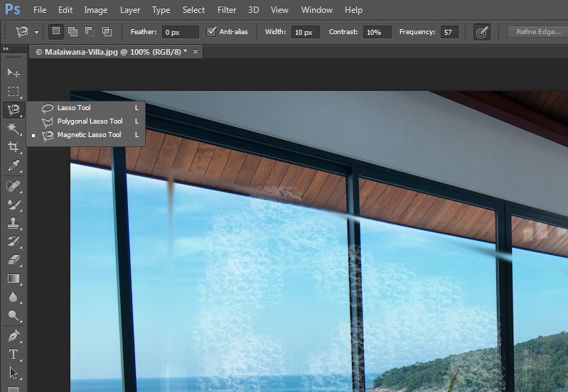Open the Layer menu
The height and width of the screenshot is (392, 568).
pos(130,10)
